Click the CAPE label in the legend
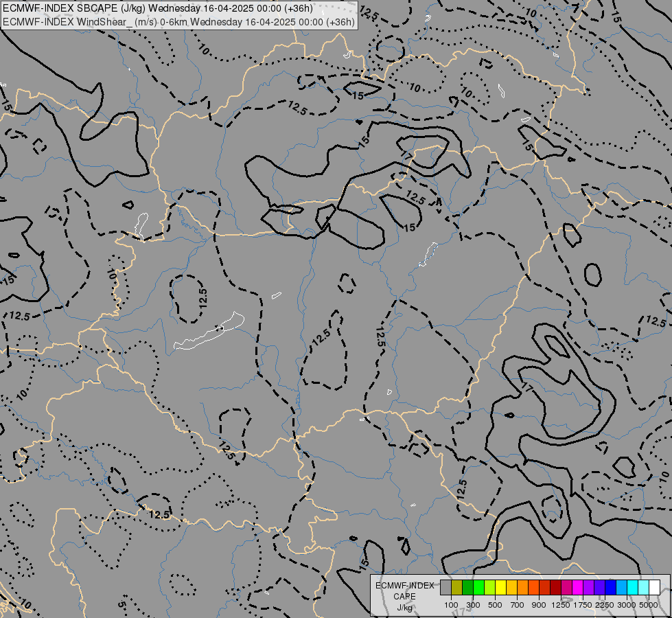The image size is (672, 618). [x=404, y=597]
